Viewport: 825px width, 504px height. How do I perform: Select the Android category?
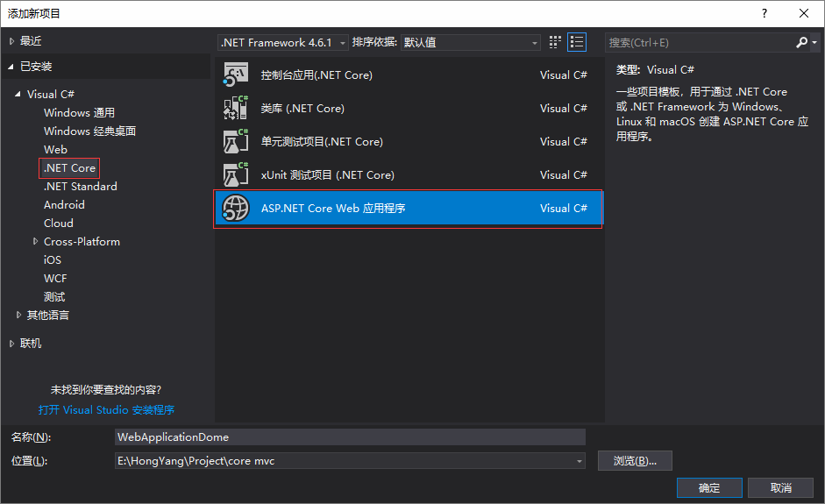click(x=64, y=204)
